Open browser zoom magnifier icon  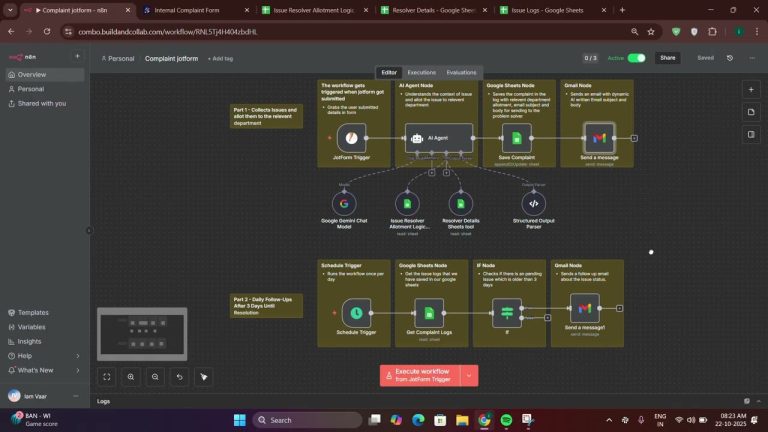click(x=635, y=31)
